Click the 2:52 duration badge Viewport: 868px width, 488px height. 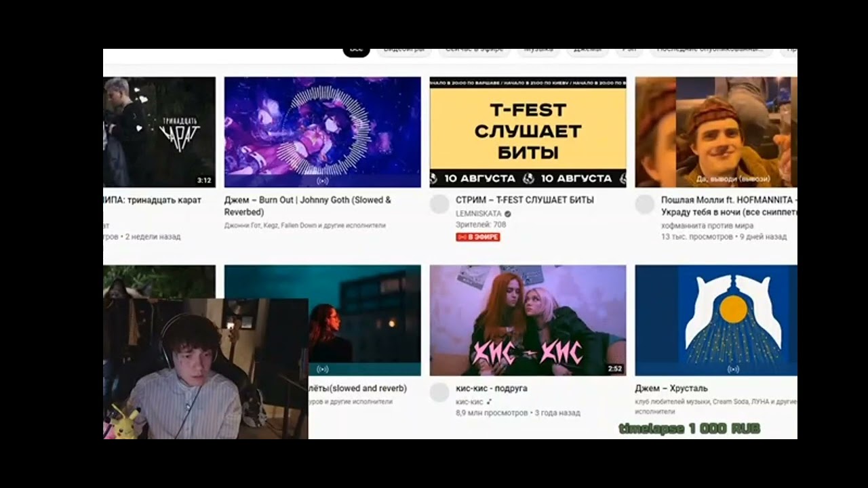[614, 369]
